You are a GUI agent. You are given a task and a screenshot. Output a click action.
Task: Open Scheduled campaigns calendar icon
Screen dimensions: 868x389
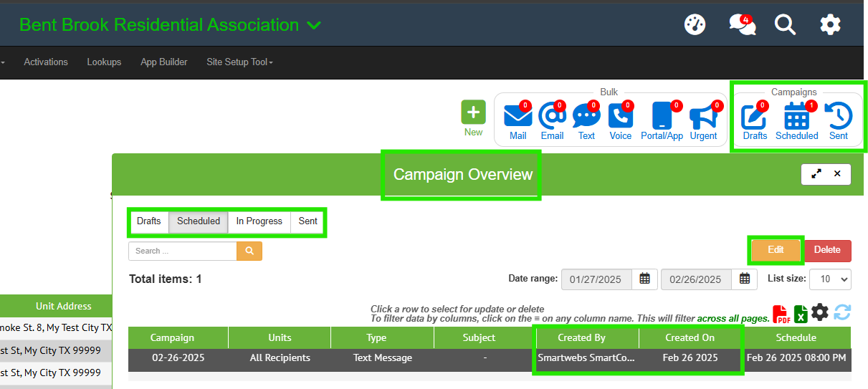796,117
